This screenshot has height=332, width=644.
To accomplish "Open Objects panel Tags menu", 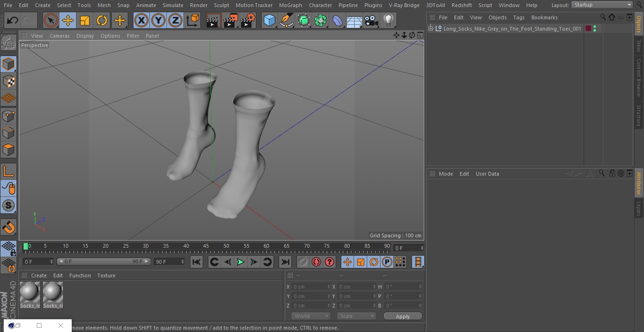I will (x=519, y=17).
